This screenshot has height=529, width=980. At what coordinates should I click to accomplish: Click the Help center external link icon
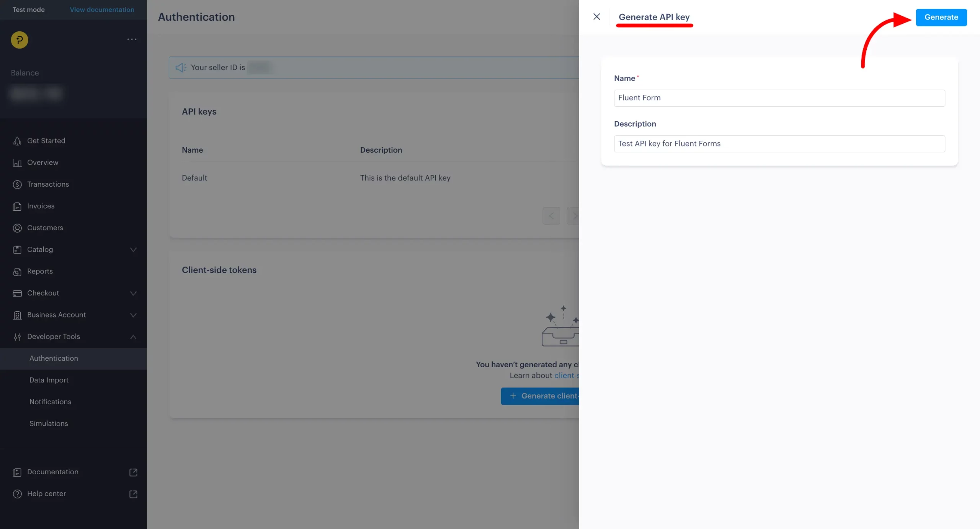[133, 494]
